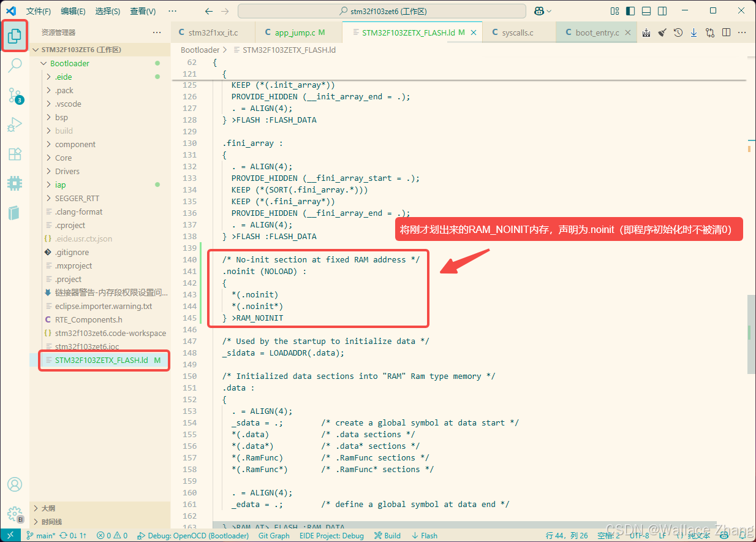
Task: Open more editor actions ellipsis
Action: pos(742,32)
